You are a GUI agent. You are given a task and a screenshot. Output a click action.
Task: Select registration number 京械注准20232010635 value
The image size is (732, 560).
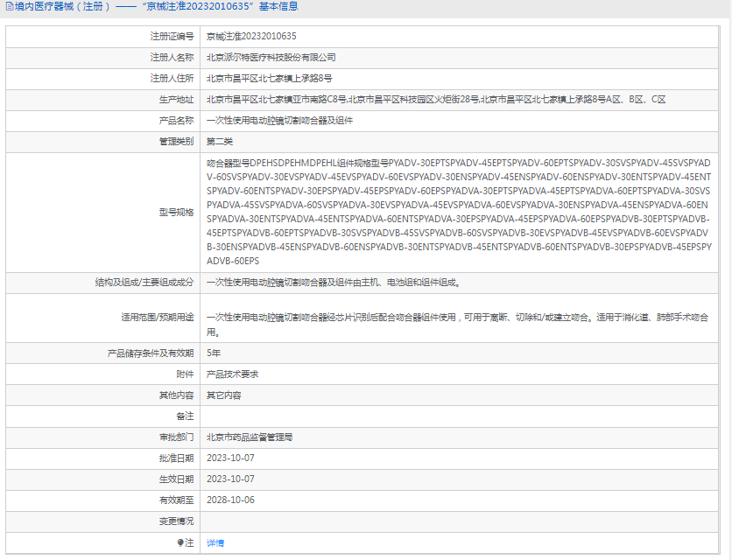pos(251,37)
